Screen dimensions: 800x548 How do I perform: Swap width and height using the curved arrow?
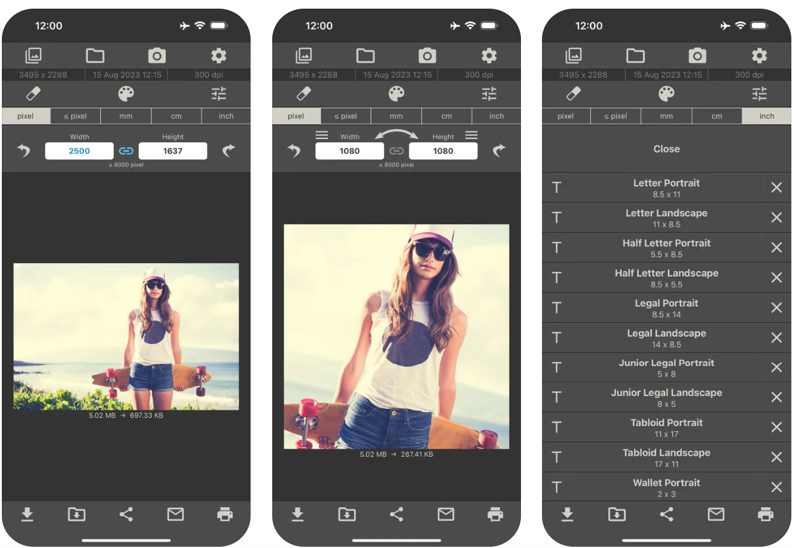396,135
